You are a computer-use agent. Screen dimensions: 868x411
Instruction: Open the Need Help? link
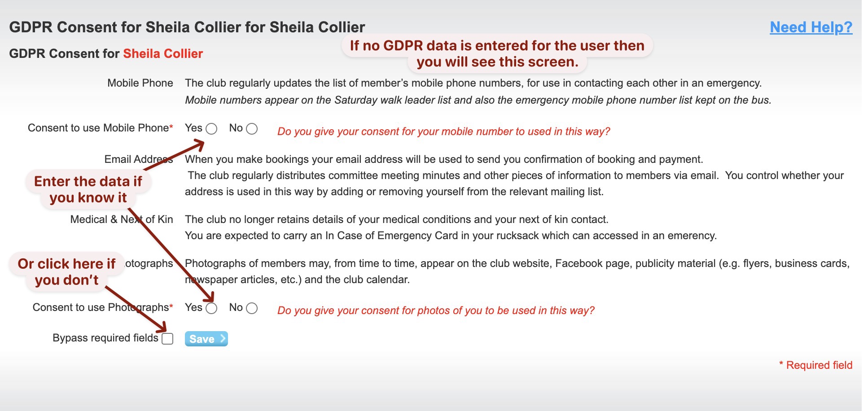click(810, 27)
